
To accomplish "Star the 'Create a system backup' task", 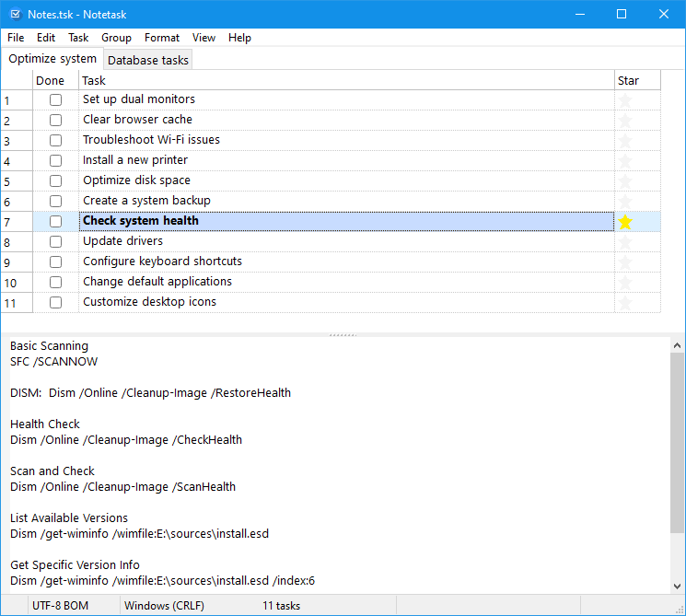I will [625, 202].
